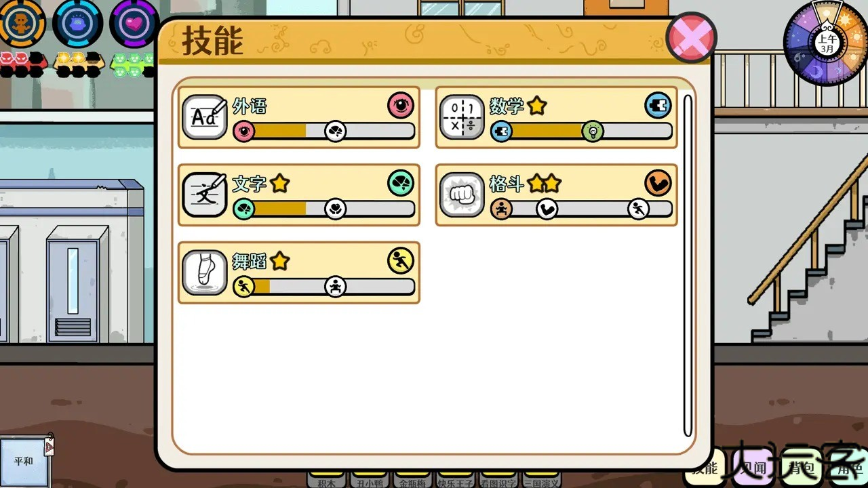This screenshot has width=868, height=488.
Task: Click the purple heart status gauge
Action: [134, 23]
